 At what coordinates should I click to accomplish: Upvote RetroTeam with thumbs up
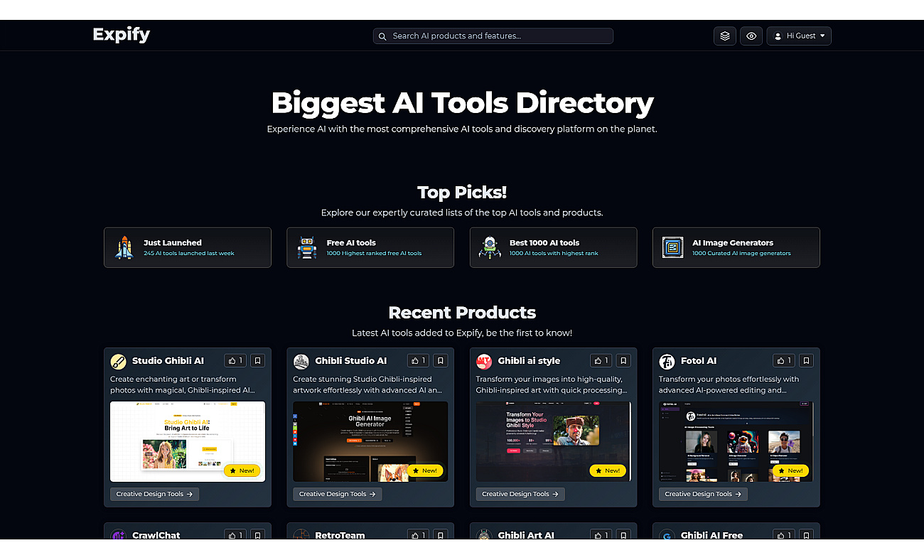(x=419, y=534)
